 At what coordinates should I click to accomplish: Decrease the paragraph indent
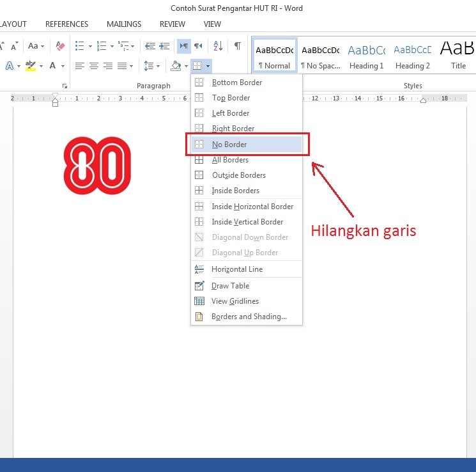(150, 46)
